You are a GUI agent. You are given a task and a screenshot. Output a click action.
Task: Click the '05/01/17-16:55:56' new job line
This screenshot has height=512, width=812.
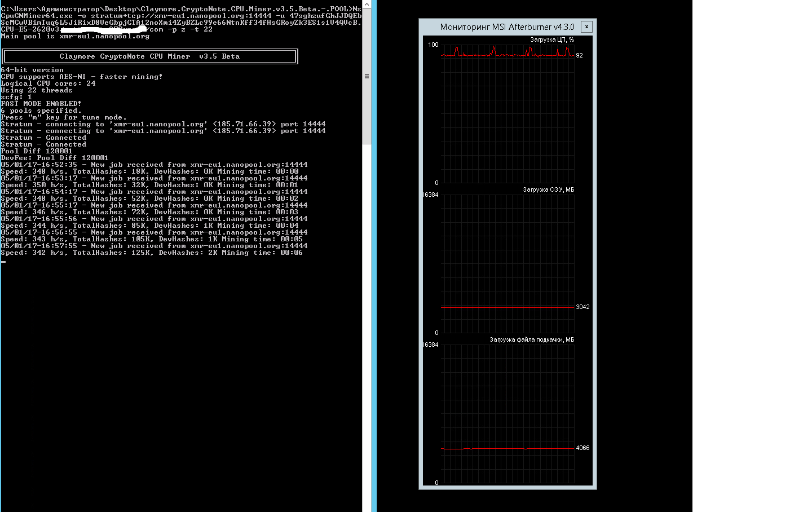tap(155, 219)
